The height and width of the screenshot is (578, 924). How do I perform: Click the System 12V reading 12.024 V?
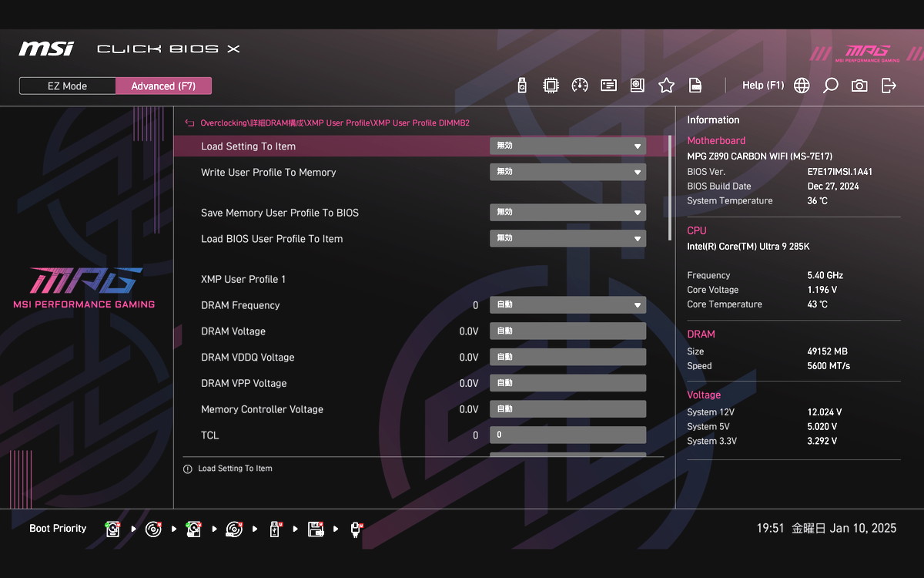[x=824, y=412]
